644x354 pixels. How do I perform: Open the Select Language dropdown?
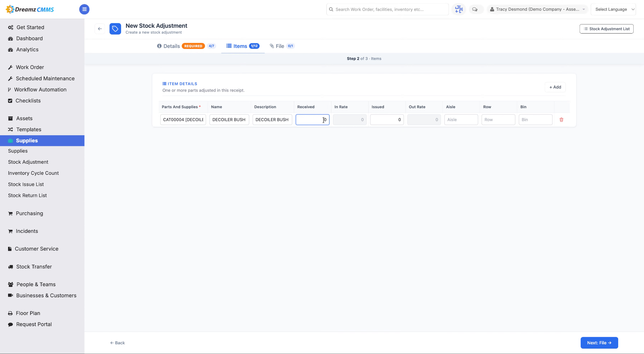(x=613, y=9)
